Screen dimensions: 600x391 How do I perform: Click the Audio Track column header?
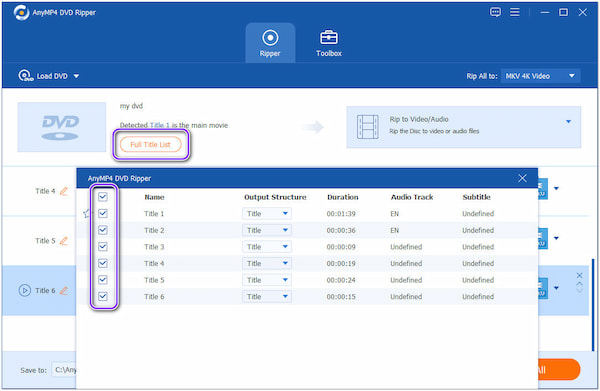click(x=412, y=197)
